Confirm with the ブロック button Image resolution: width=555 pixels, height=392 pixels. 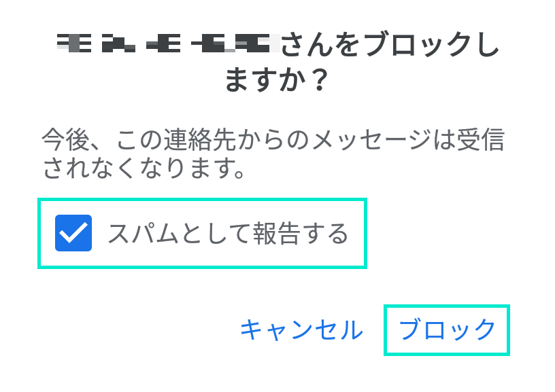(447, 330)
